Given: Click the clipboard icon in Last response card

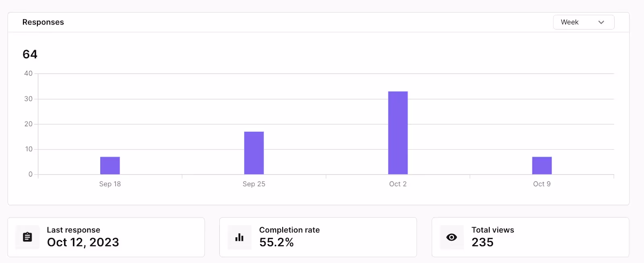Looking at the screenshot, I should click(x=27, y=237).
